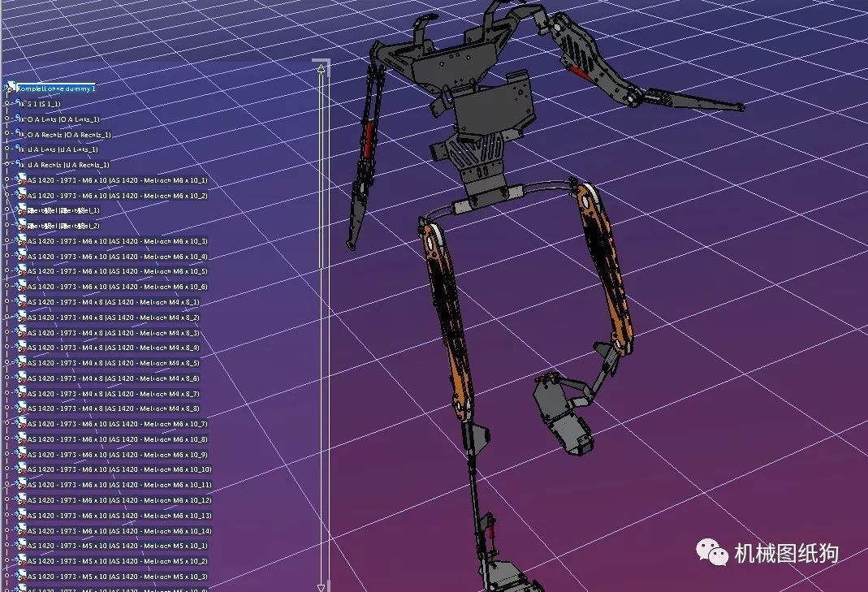Click the part icon of Metrisch M4 x 8_7
The height and width of the screenshot is (592, 868).
point(21,392)
